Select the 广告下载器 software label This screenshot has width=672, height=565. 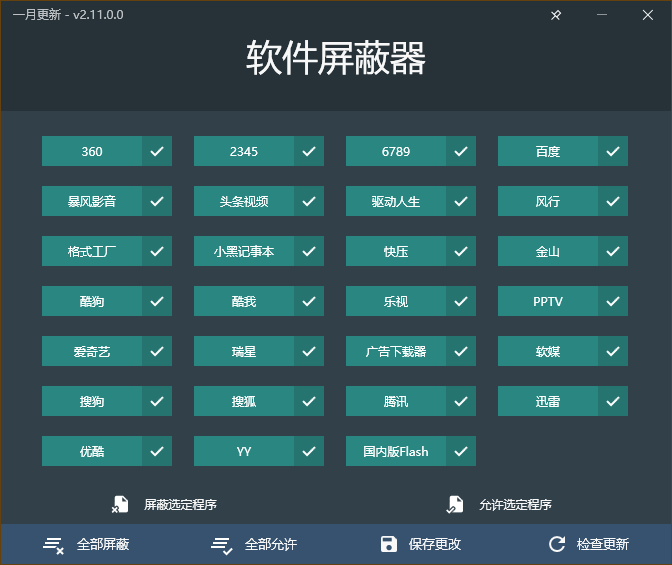coord(396,351)
